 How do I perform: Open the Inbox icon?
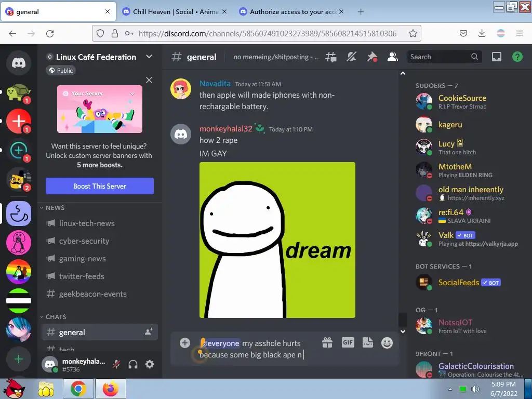497,57
